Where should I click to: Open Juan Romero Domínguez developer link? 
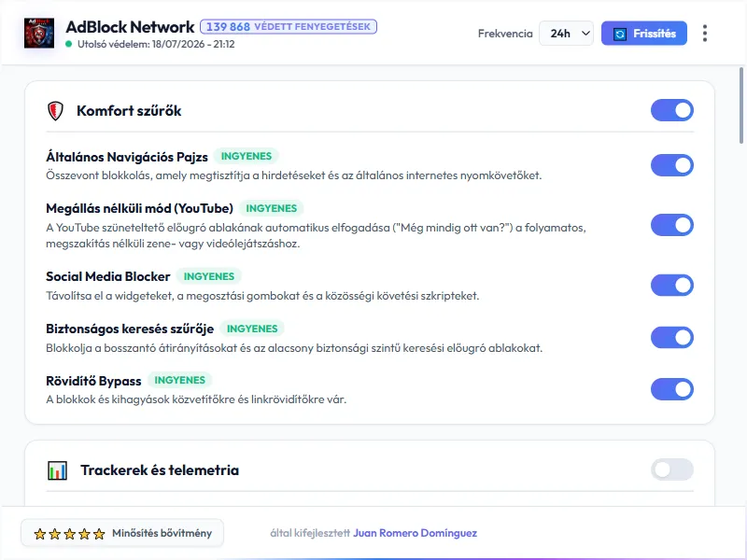click(x=415, y=533)
